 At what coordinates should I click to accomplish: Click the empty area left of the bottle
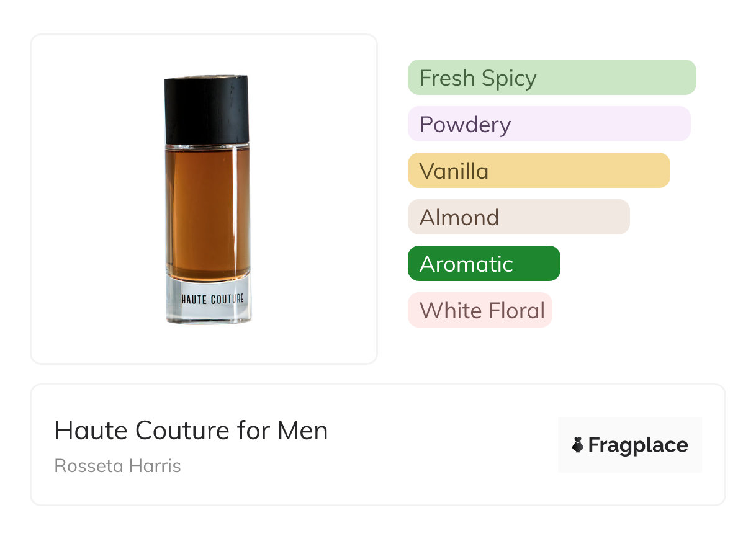coord(93,200)
